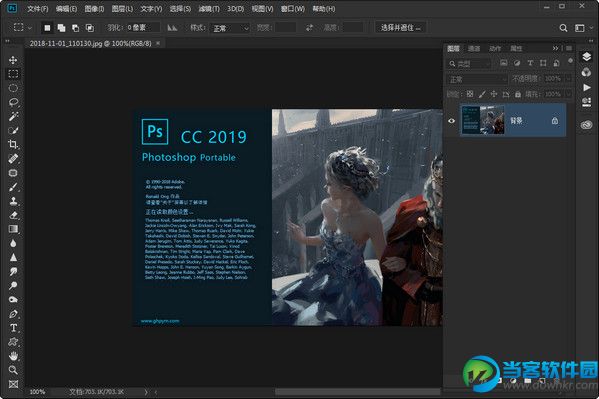Select the Smudge tool
Screen dimensions: 599x399
point(13,272)
